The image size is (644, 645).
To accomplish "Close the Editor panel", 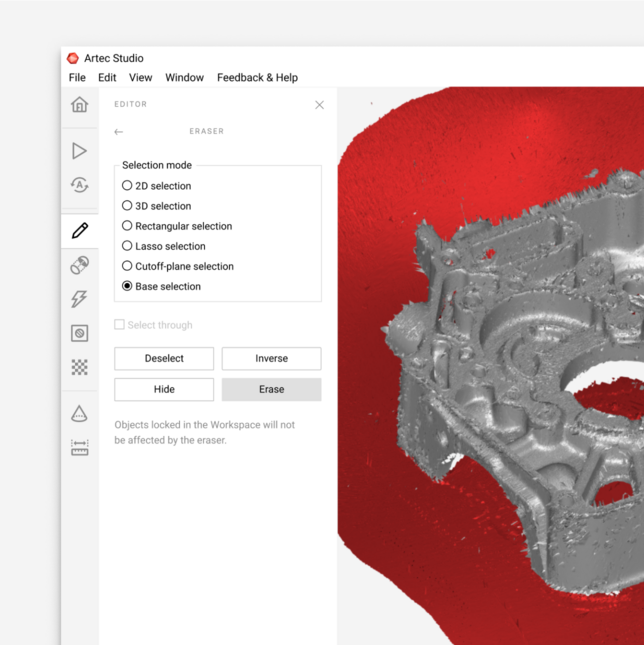I will tap(319, 105).
